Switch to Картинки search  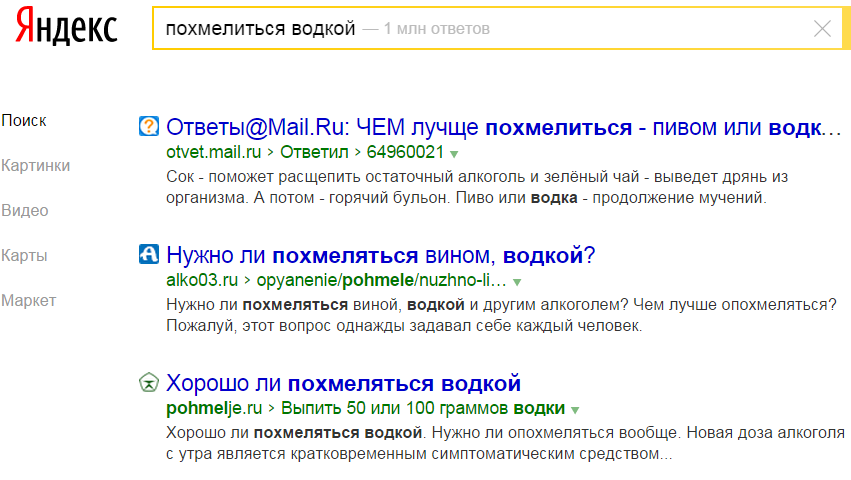click(36, 165)
